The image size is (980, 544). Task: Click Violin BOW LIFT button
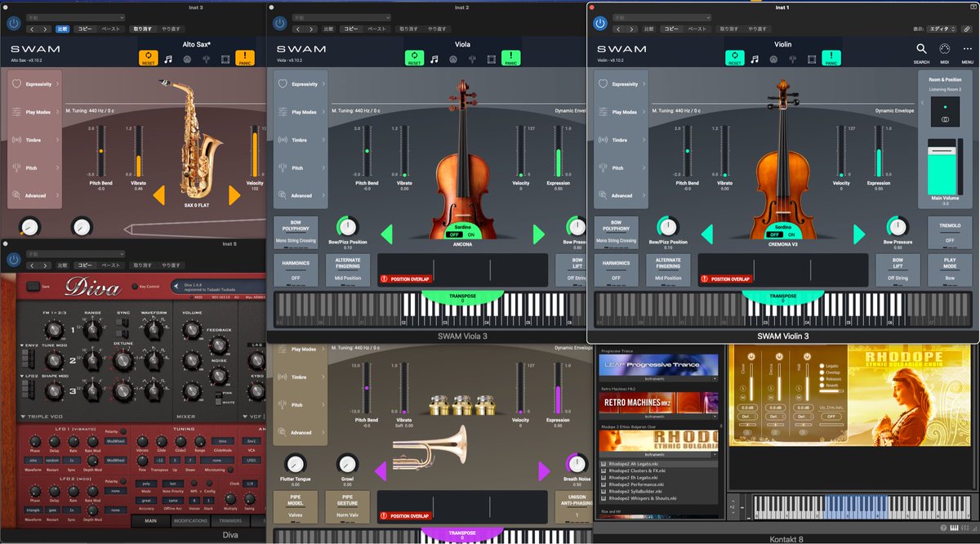coord(898,270)
